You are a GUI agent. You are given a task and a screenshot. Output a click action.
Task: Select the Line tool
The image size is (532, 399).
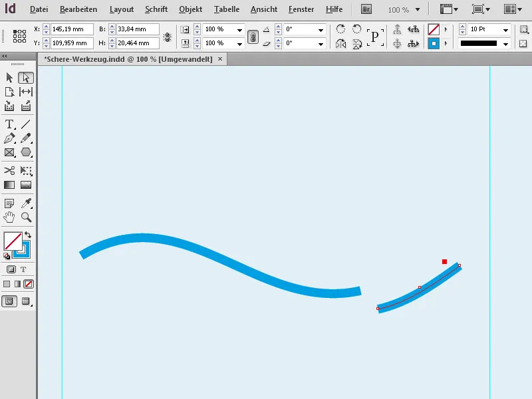26,124
